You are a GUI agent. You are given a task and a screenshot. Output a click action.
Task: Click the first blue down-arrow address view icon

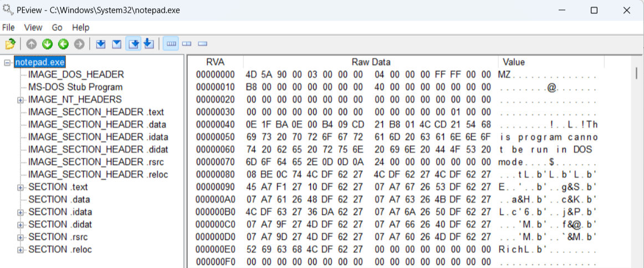tap(101, 44)
